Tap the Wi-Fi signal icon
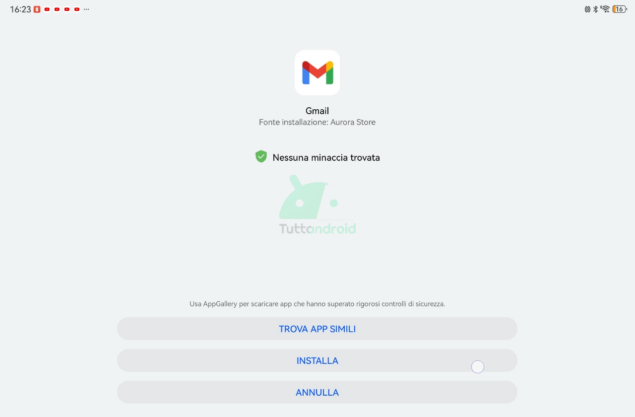Viewport: 635px width, 417px height. (605, 9)
